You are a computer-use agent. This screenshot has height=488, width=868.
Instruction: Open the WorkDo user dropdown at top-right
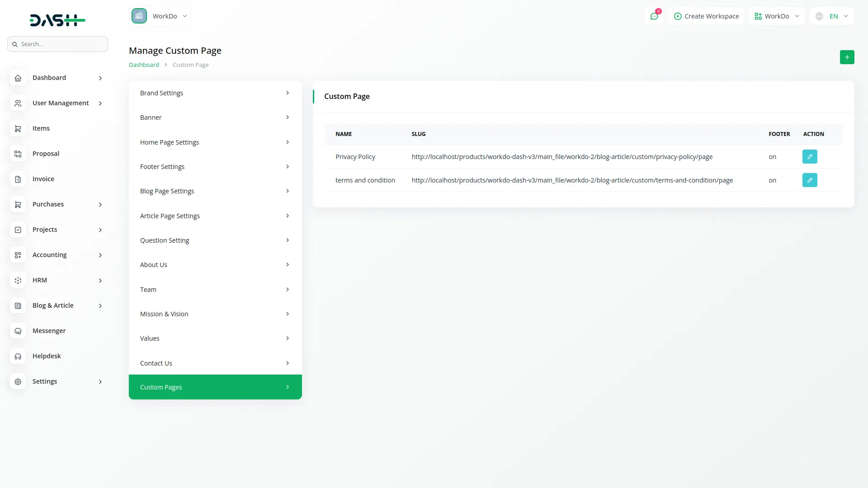(x=776, y=16)
